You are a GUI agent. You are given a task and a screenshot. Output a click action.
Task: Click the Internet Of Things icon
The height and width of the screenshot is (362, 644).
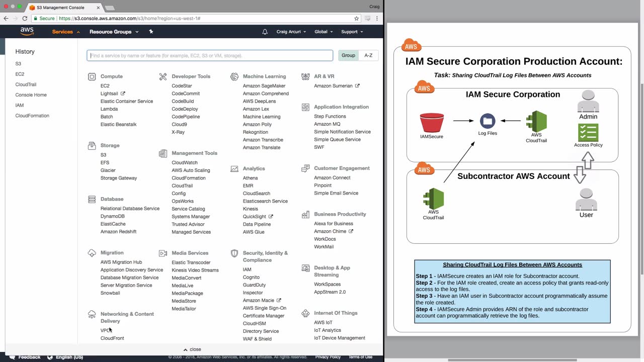305,313
